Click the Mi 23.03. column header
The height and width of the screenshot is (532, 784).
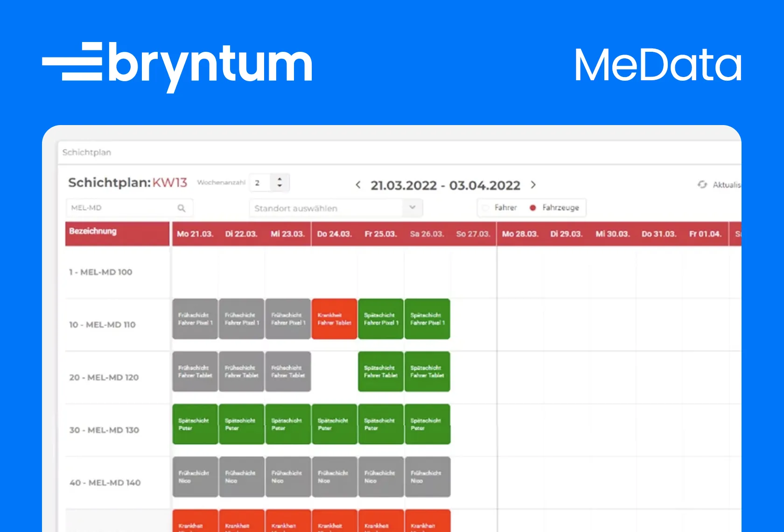coord(287,234)
